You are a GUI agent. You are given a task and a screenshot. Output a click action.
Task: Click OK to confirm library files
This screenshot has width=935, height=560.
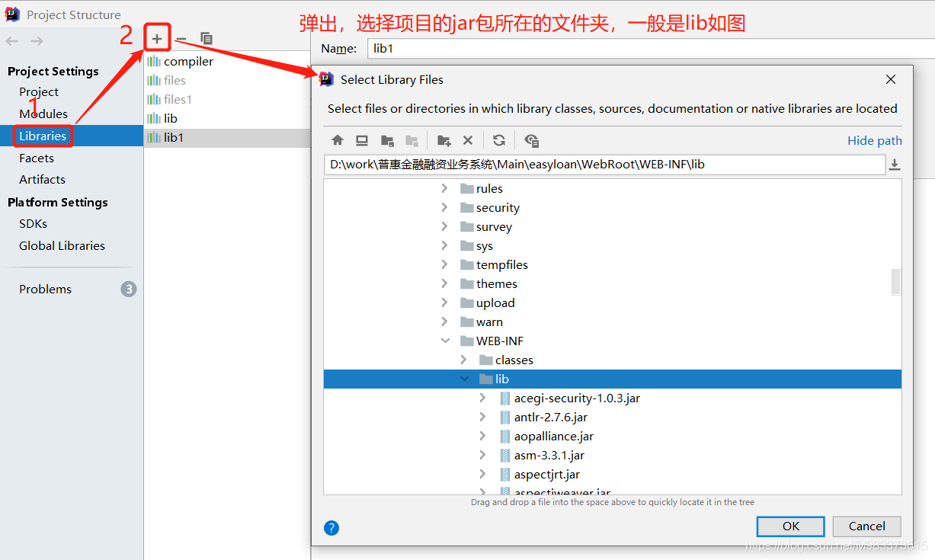click(x=790, y=526)
